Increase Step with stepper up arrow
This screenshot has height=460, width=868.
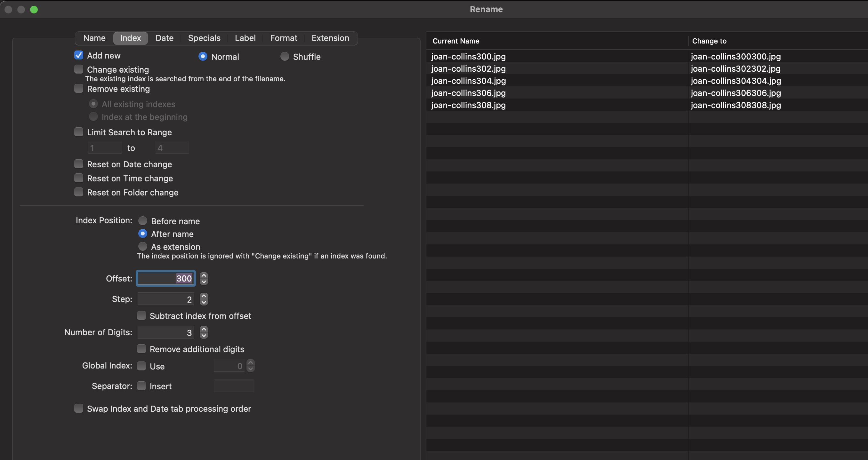(204, 296)
